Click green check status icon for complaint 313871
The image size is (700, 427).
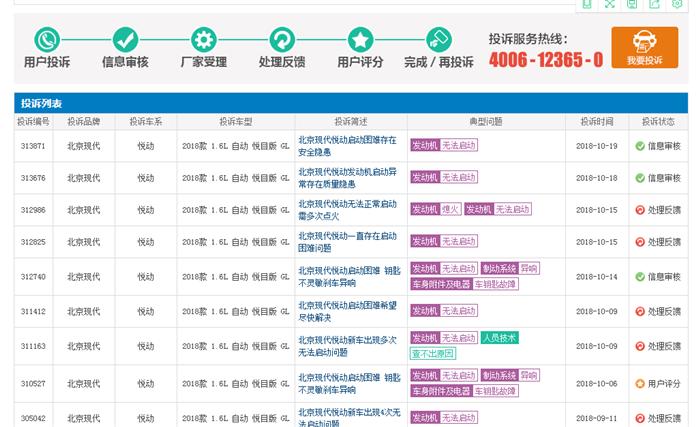(x=640, y=146)
